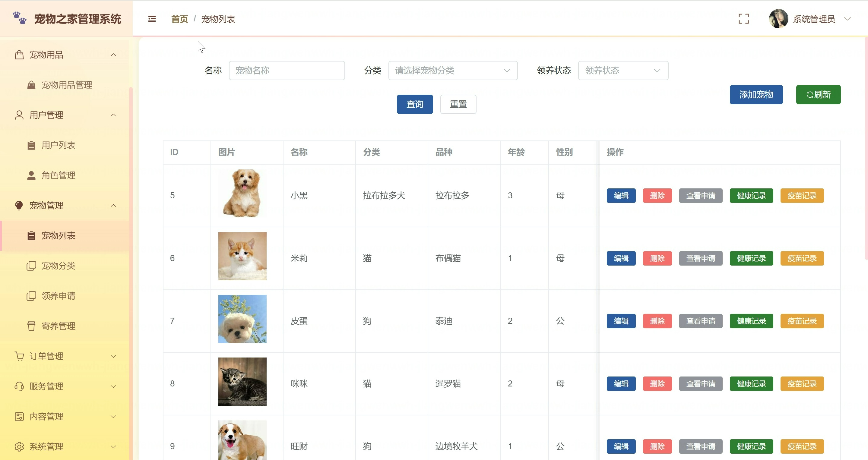This screenshot has width=868, height=460.
Task: Click the hamburger sidebar collapse icon
Action: (x=152, y=19)
